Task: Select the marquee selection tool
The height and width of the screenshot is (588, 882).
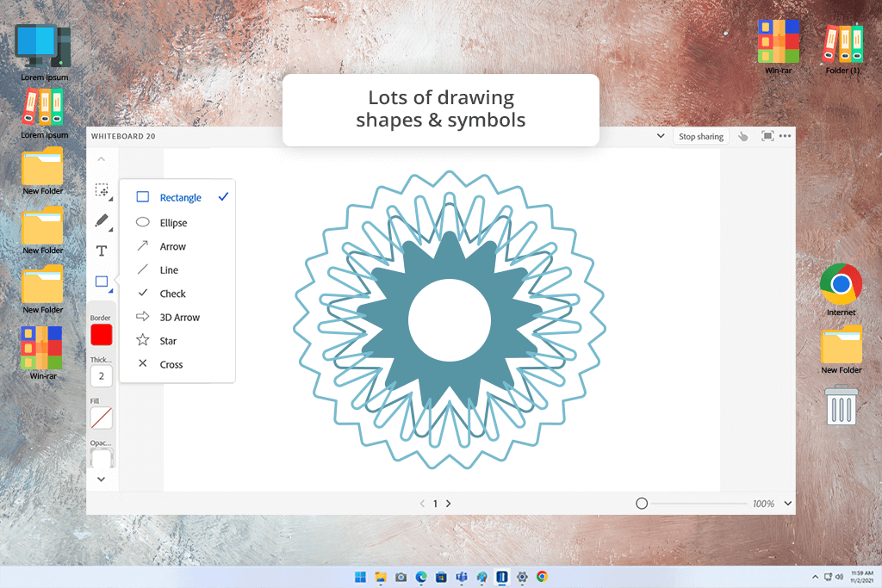Action: coord(102,190)
